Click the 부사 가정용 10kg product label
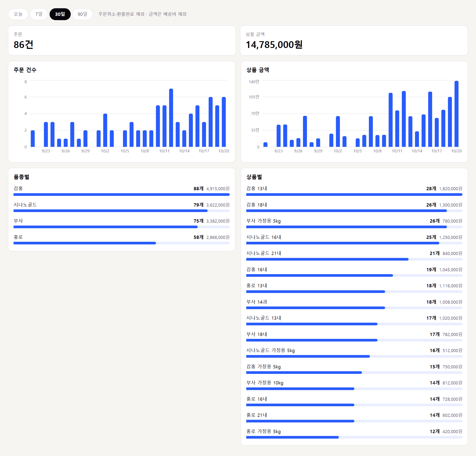Screen dimensions: 476x456 (265, 383)
